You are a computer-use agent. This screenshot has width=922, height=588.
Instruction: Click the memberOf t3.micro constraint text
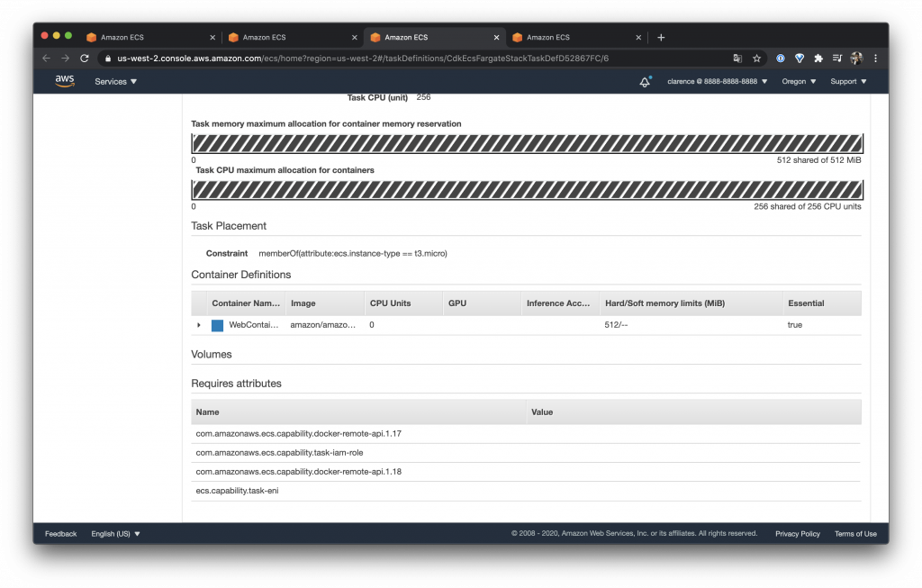[353, 253]
